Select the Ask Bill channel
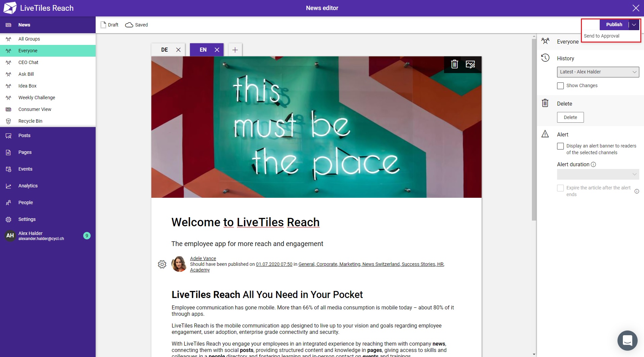Image resolution: width=644 pixels, height=357 pixels. pos(48,74)
